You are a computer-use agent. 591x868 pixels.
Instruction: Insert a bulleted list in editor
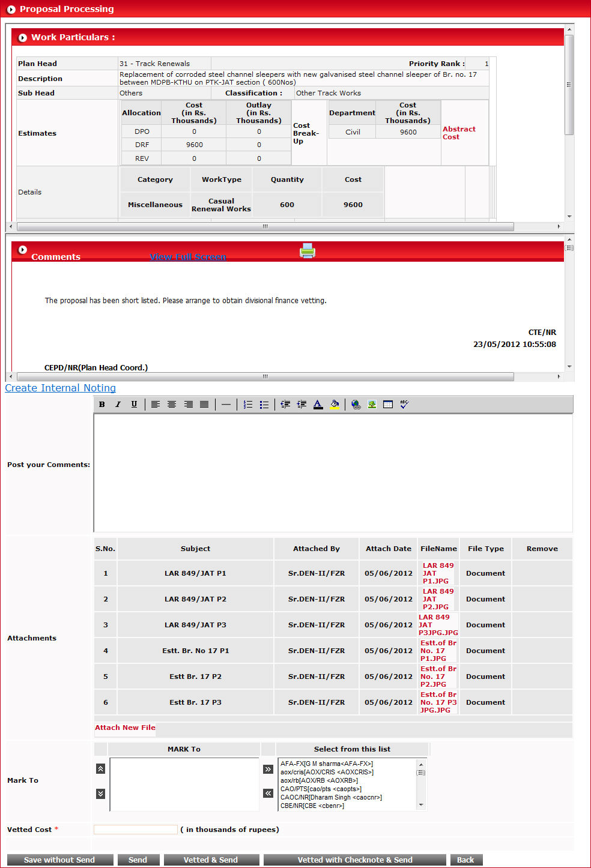point(264,405)
